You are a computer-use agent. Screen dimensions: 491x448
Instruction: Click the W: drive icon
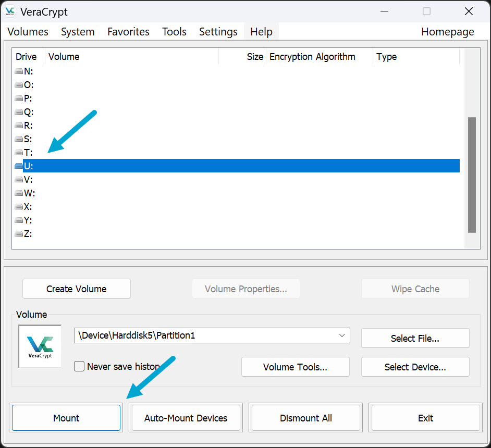(19, 193)
